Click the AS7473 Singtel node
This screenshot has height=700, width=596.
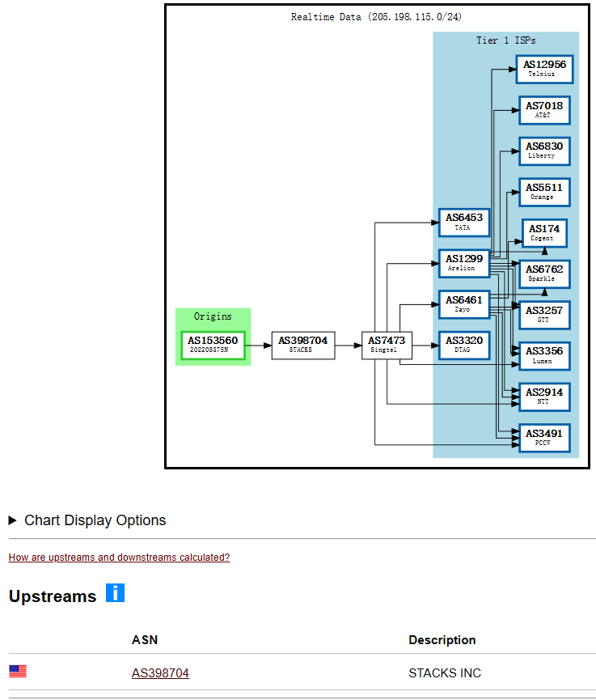(387, 345)
